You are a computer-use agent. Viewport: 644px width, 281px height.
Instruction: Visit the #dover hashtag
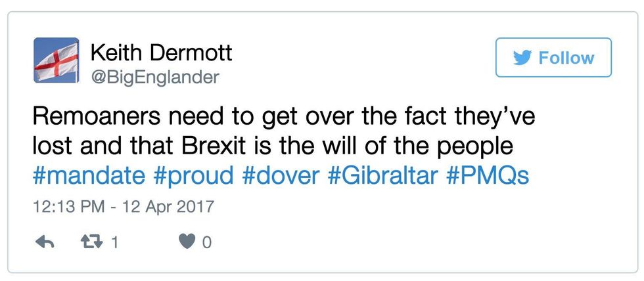click(285, 176)
